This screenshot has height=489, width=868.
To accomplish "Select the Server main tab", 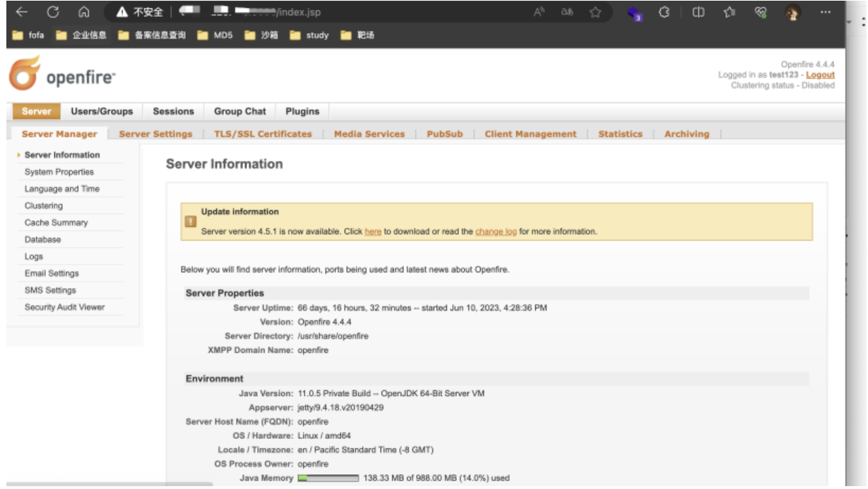I will click(x=37, y=111).
